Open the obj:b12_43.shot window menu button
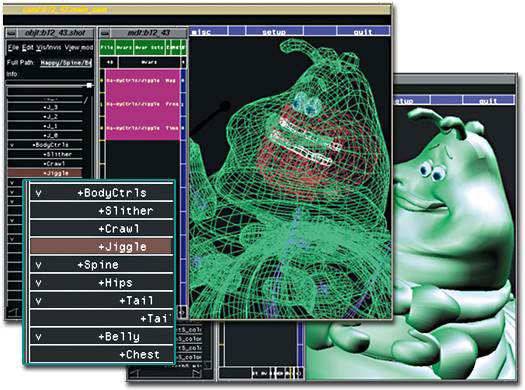Screen dimensions: 525x390 pyautogui.click(x=12, y=33)
